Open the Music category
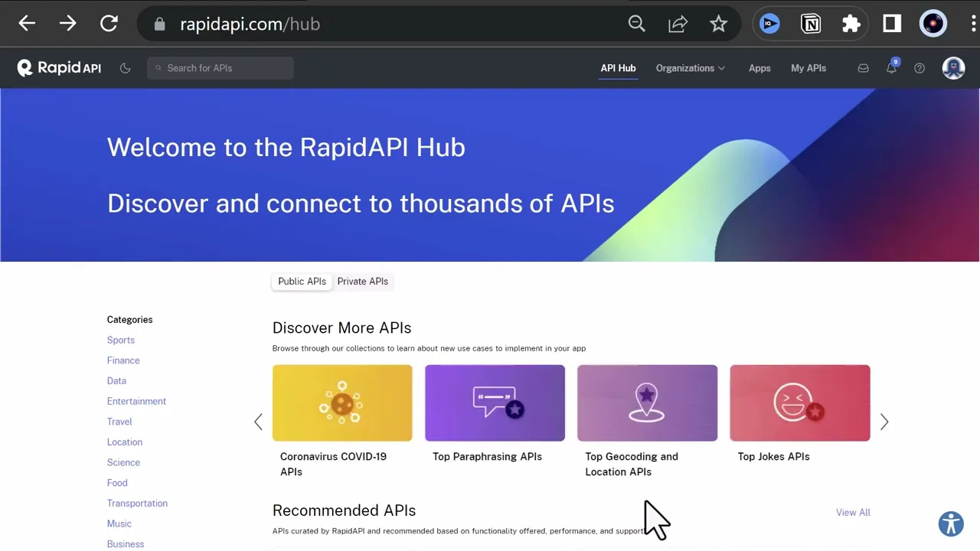The height and width of the screenshot is (551, 980). [119, 523]
